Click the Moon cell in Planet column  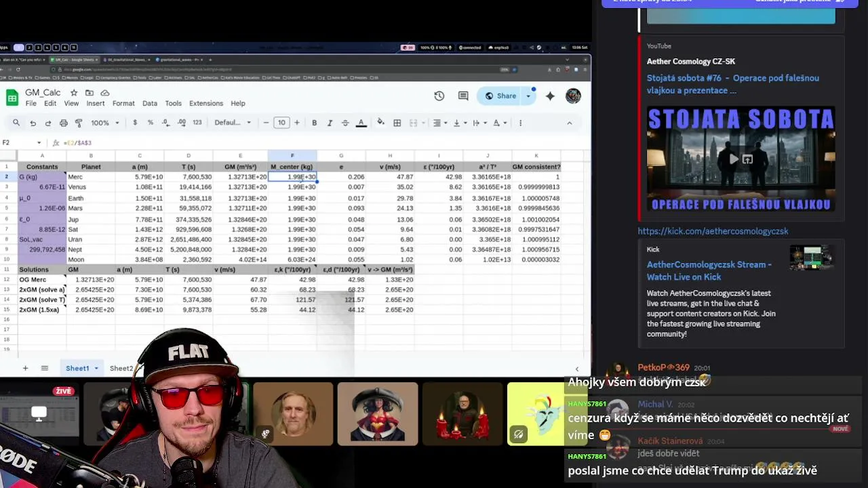(x=91, y=260)
